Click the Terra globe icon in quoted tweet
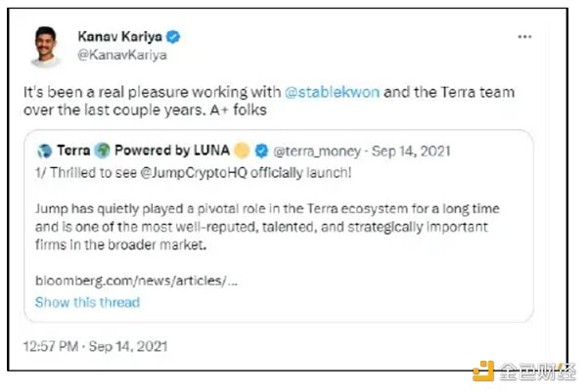 click(43, 151)
